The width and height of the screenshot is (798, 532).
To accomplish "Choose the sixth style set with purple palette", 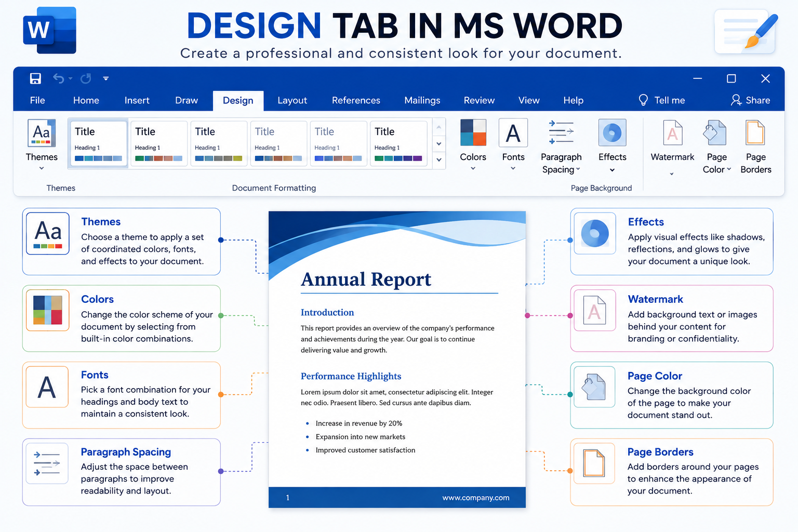I will coord(398,144).
